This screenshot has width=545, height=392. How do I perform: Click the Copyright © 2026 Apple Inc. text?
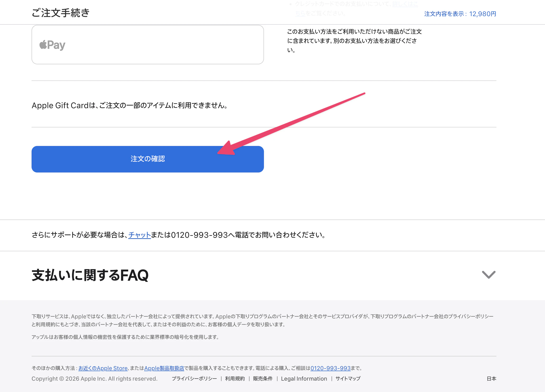(94, 378)
